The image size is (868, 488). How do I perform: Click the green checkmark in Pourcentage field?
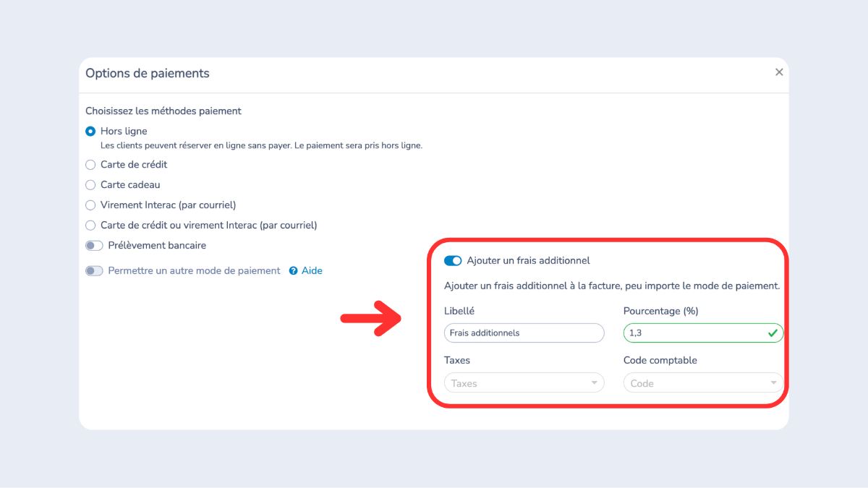[x=773, y=333]
